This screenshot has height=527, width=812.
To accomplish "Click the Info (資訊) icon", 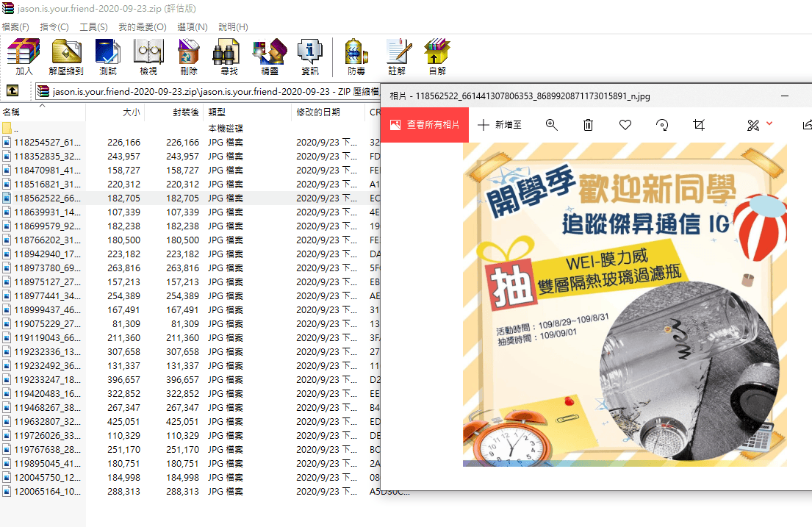I will pyautogui.click(x=309, y=57).
